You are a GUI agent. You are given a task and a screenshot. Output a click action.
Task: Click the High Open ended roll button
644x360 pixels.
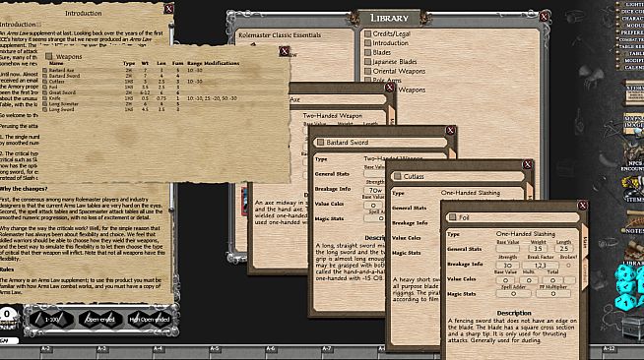click(149, 320)
